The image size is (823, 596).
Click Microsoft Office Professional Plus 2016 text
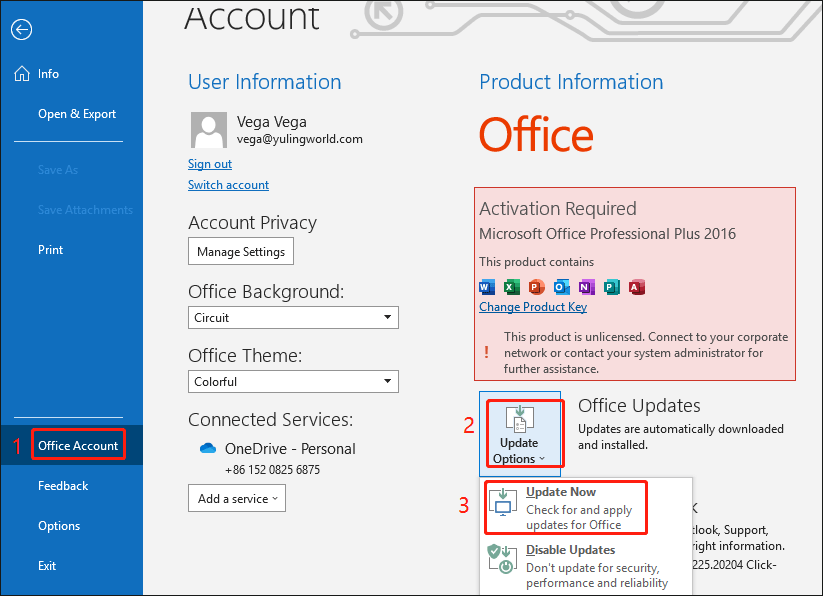[x=607, y=233]
